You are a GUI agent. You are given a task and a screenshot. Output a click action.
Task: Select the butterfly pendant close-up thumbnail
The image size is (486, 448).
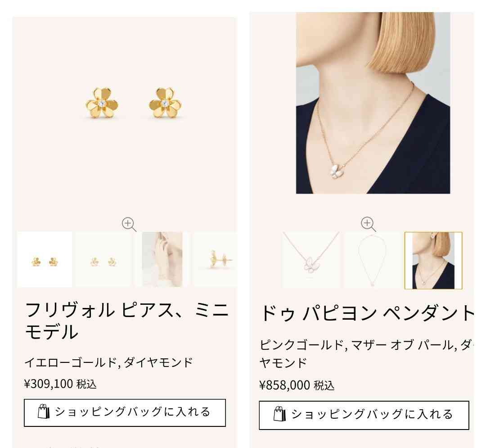pos(311,260)
